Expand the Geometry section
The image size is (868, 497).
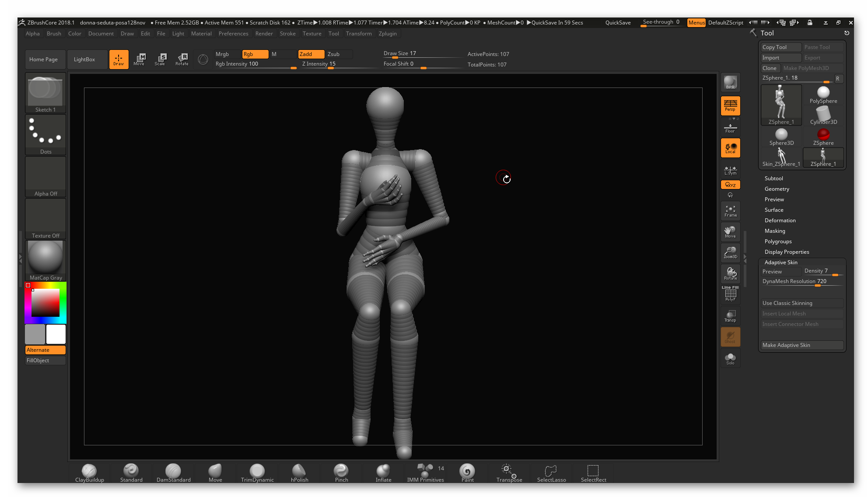[x=777, y=189]
